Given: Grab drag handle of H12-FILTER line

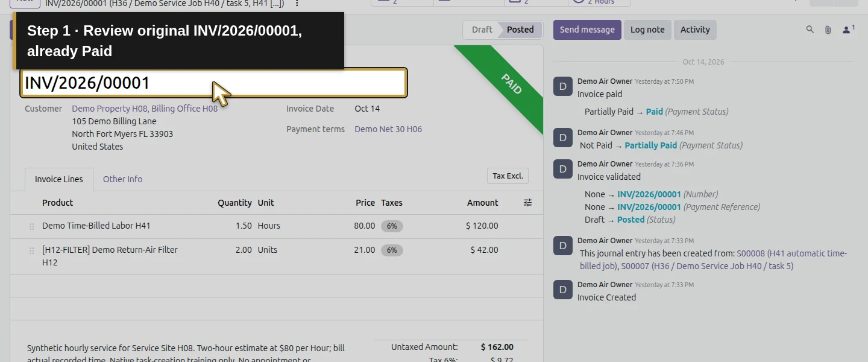Looking at the screenshot, I should click(x=31, y=250).
